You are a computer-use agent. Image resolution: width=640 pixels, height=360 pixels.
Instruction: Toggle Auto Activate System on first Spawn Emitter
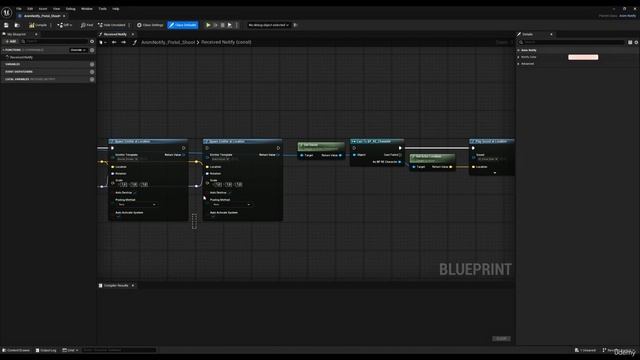pos(118,217)
